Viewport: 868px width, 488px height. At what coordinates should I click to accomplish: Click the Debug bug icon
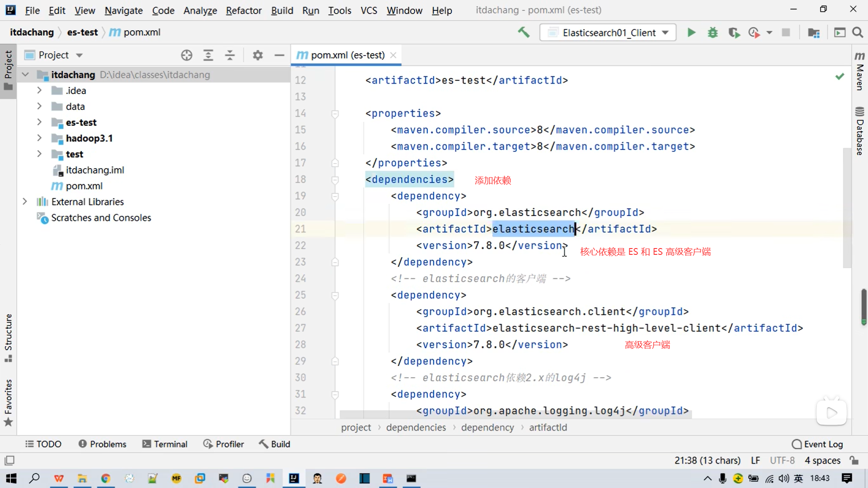point(712,33)
